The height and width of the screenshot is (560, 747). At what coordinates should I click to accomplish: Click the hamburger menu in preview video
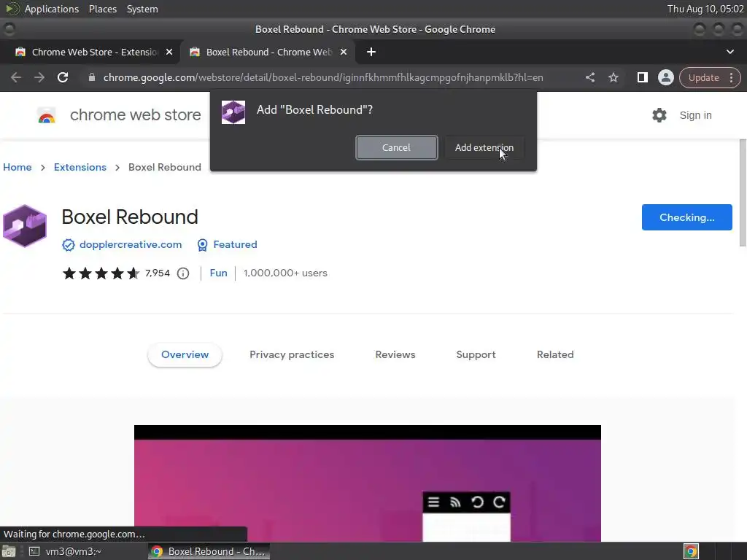[433, 502]
